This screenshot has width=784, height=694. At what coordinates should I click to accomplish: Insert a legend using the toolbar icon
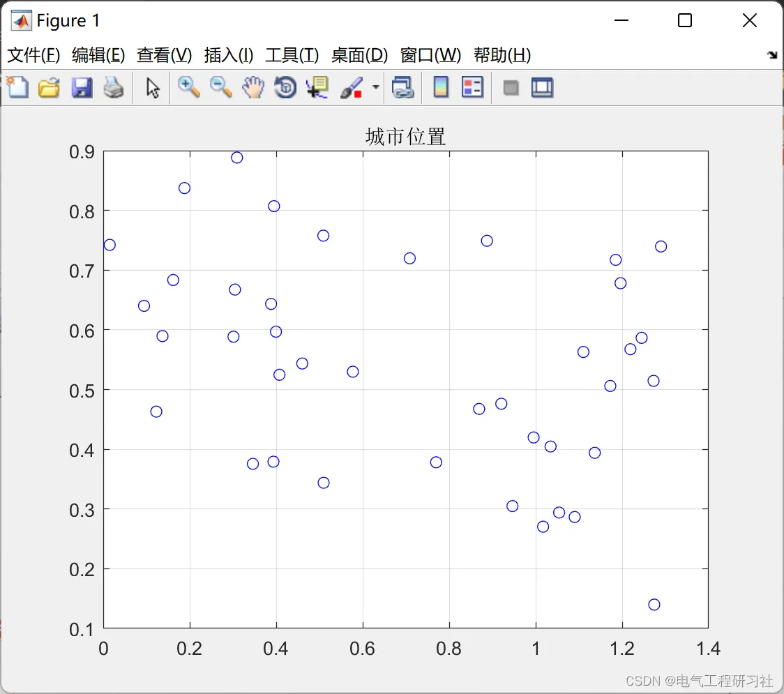472,87
